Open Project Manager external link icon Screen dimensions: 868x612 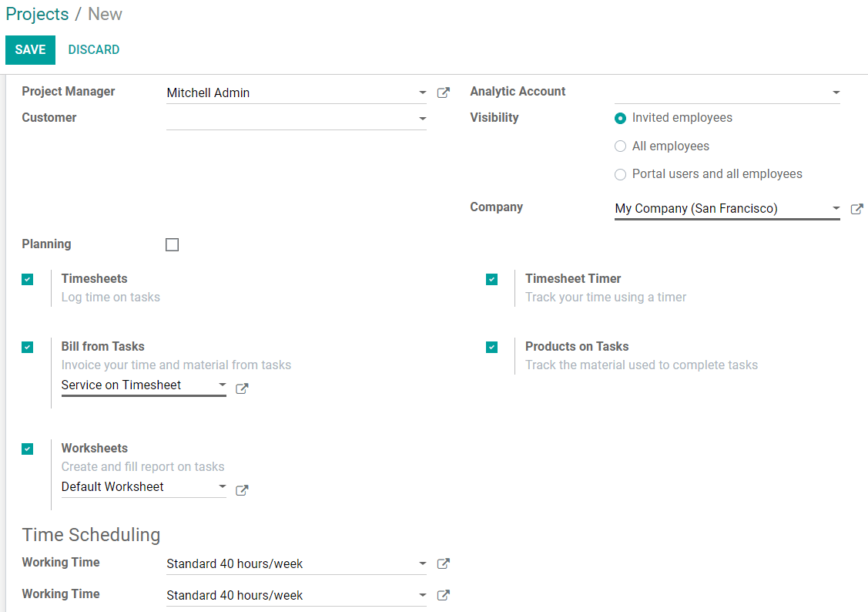[443, 92]
